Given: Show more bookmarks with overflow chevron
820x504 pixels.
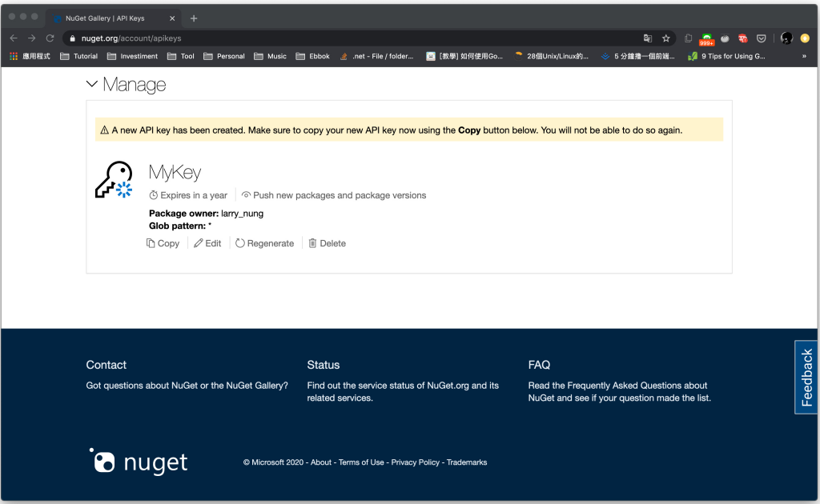Looking at the screenshot, I should click(x=804, y=56).
